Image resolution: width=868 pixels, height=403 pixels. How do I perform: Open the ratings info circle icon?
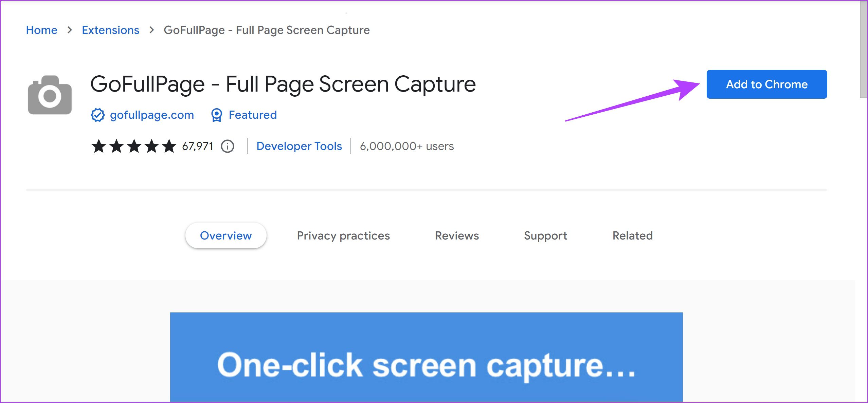pos(228,146)
